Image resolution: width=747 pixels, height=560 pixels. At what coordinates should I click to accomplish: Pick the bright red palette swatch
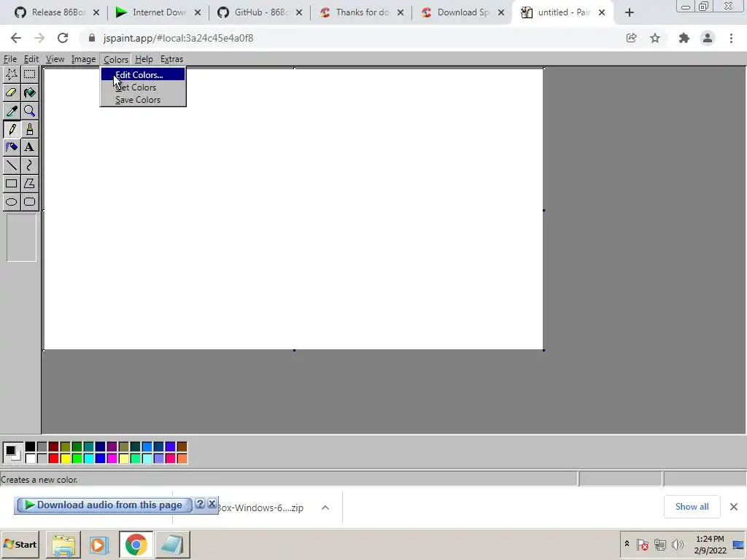[x=53, y=459]
